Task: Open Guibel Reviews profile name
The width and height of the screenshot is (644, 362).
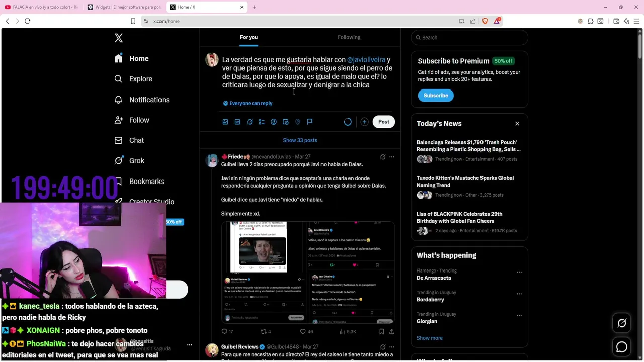Action: (239, 347)
